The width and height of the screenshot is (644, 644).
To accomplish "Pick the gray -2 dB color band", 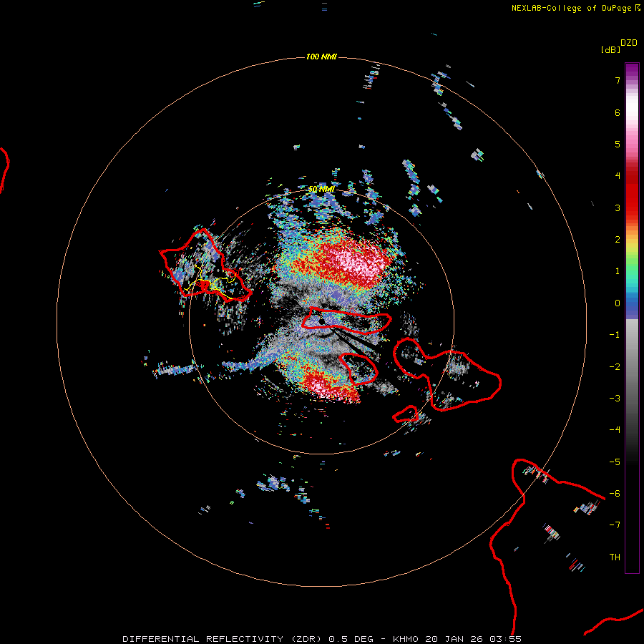I will point(632,366).
